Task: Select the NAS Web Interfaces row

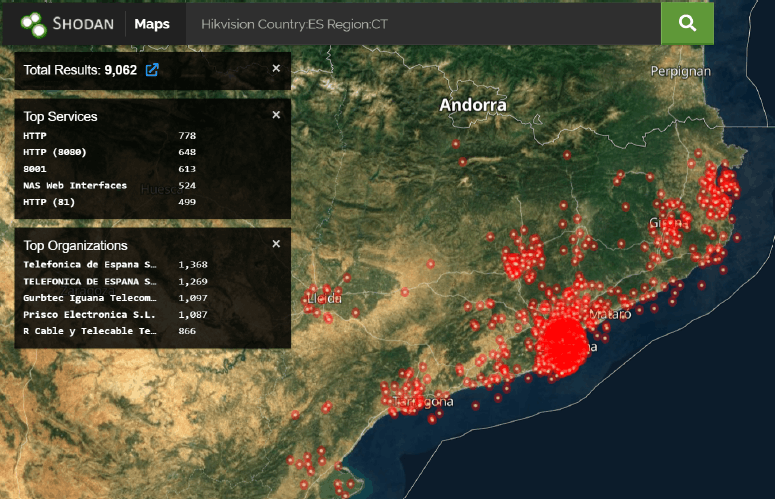Action: coord(110,185)
